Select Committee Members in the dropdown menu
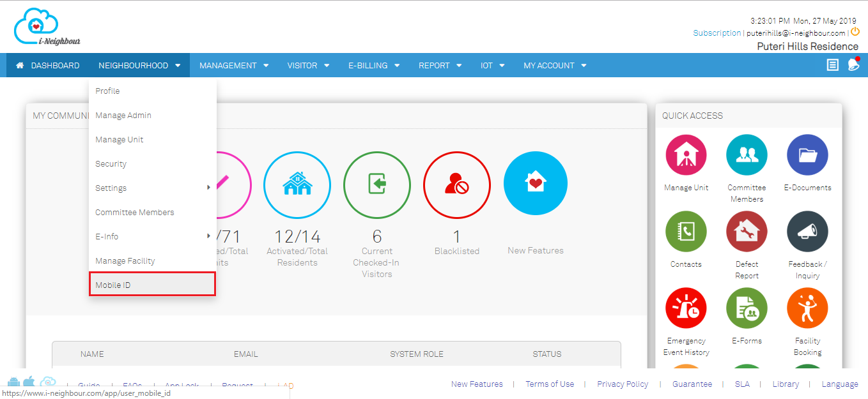This screenshot has width=868, height=399. point(153,212)
